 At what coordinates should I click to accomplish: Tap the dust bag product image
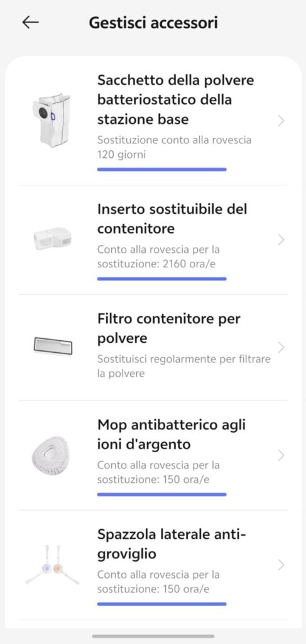[52, 120]
